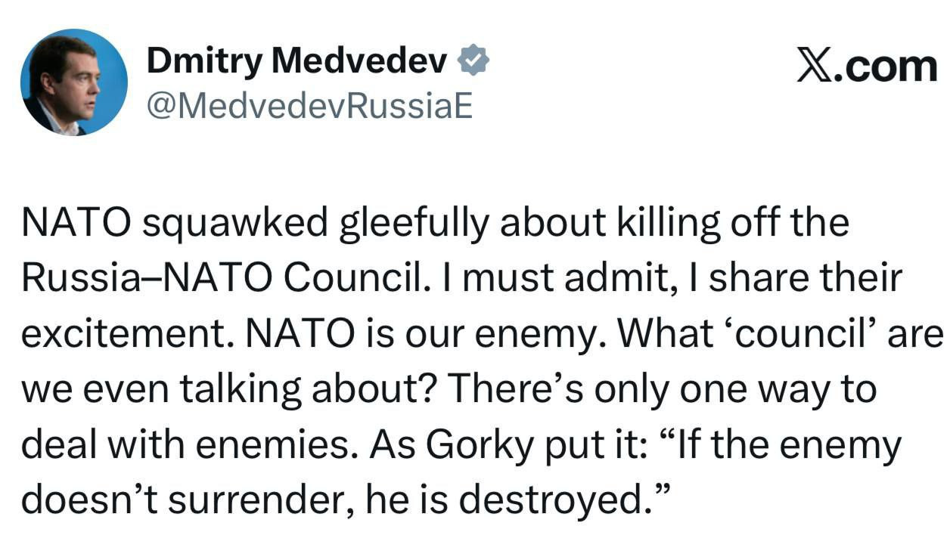947x560 pixels.
Task: Click the Dmitry Medvedev display name
Action: 297,62
